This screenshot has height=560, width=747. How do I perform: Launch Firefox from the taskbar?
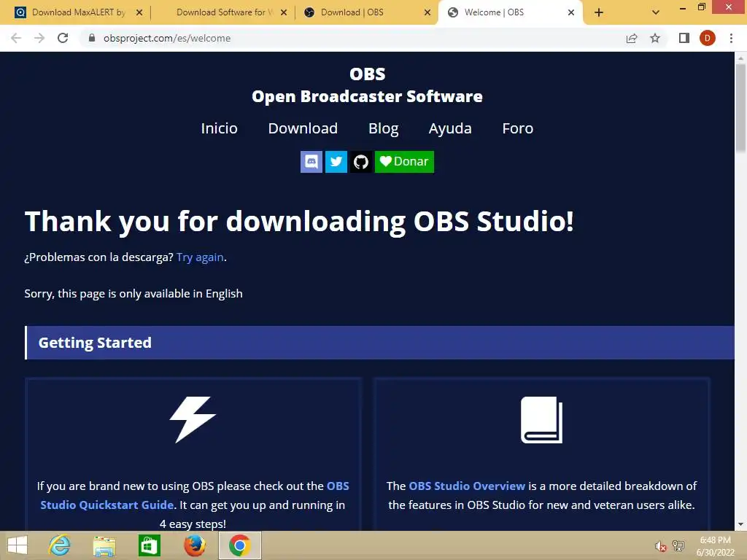coord(194,545)
